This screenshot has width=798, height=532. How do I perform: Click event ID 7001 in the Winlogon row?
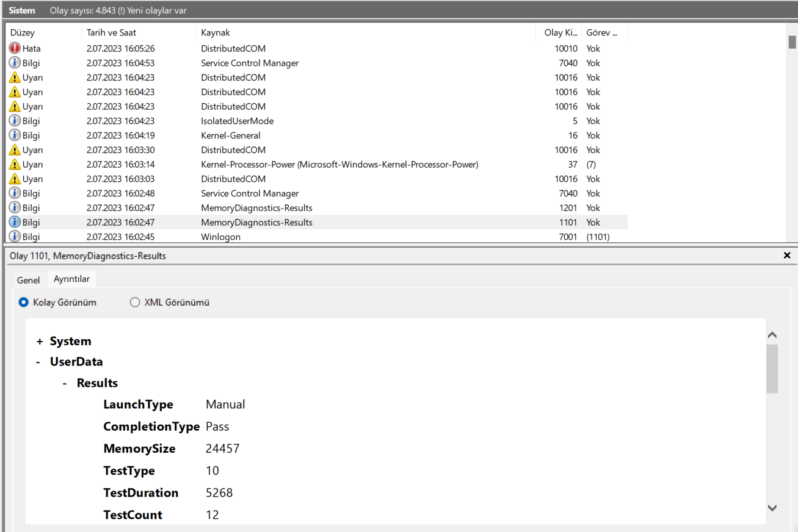pyautogui.click(x=568, y=237)
